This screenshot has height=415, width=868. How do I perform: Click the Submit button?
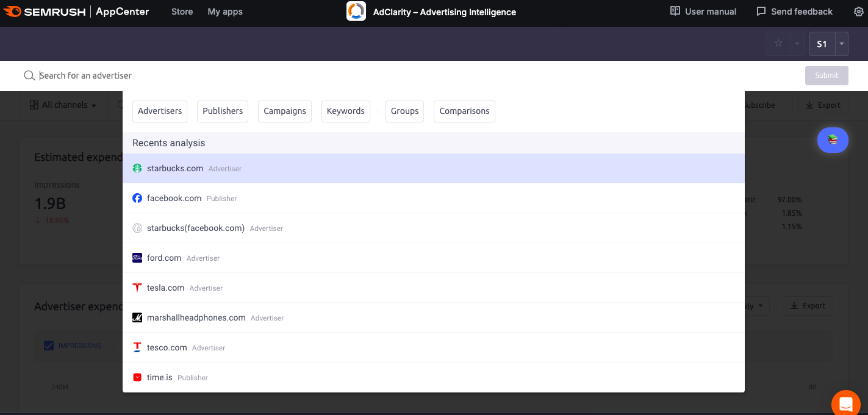click(827, 76)
